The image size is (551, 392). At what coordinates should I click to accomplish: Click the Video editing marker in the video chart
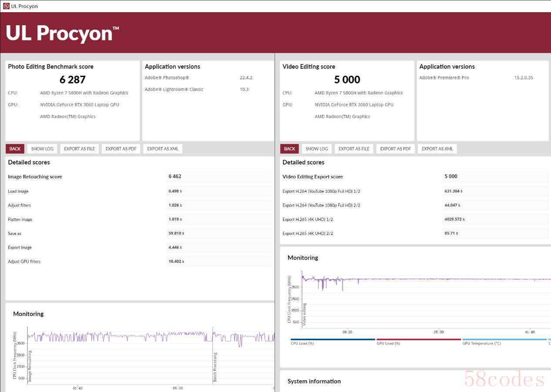(x=304, y=314)
